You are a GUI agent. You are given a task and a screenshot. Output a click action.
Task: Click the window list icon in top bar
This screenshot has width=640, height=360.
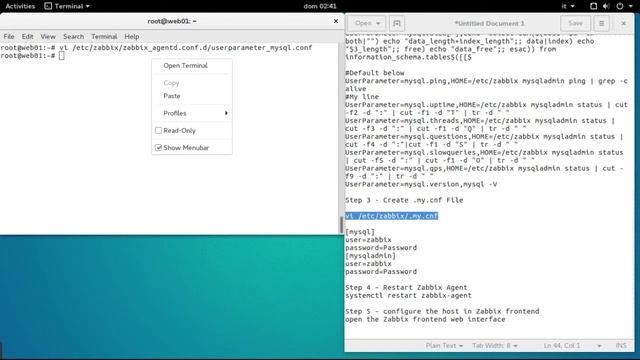tap(593, 6)
